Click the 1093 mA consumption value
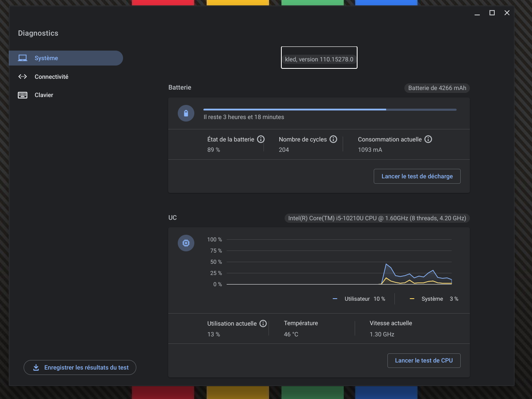This screenshot has width=532, height=399. tap(370, 150)
